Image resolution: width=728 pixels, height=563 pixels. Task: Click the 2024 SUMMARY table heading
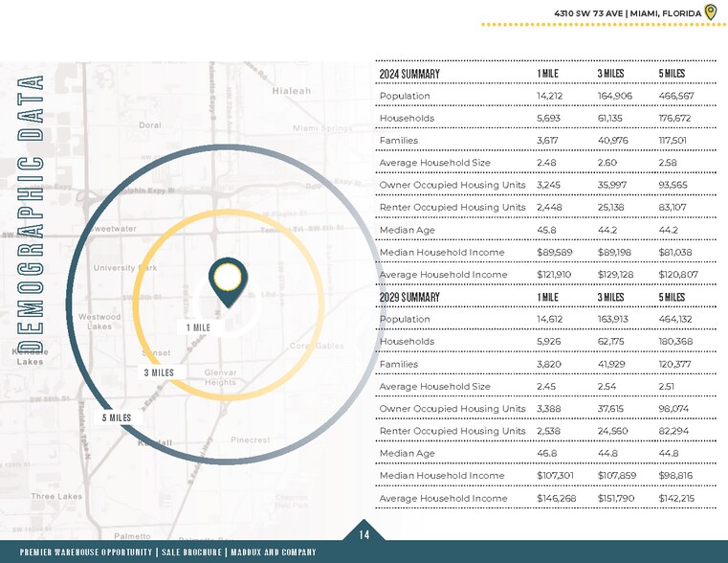coord(408,74)
